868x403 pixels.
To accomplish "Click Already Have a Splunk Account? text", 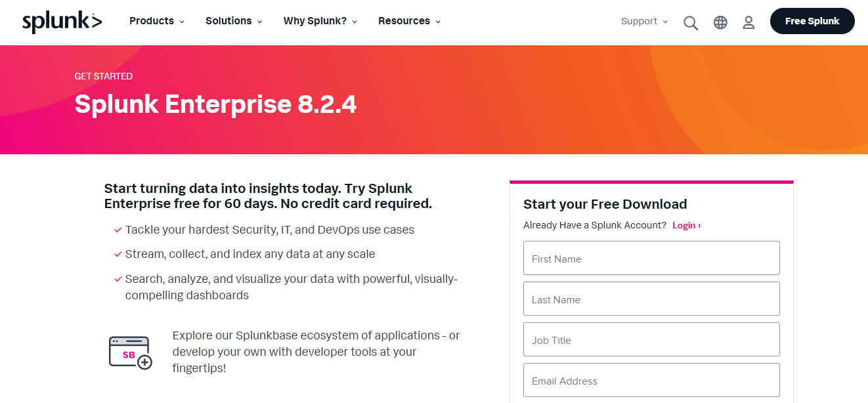I will [595, 225].
